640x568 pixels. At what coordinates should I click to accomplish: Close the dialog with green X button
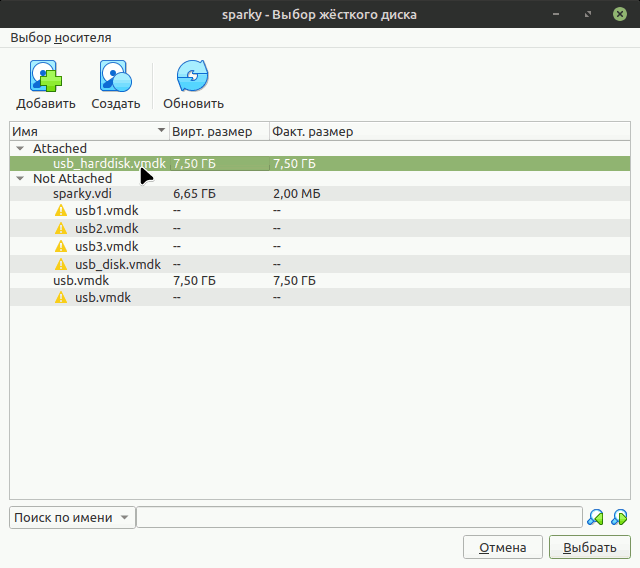(620, 14)
